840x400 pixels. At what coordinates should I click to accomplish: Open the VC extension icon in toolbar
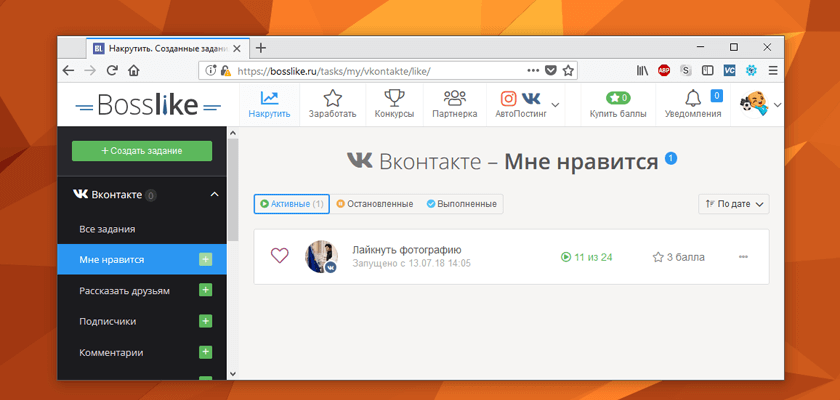729,70
